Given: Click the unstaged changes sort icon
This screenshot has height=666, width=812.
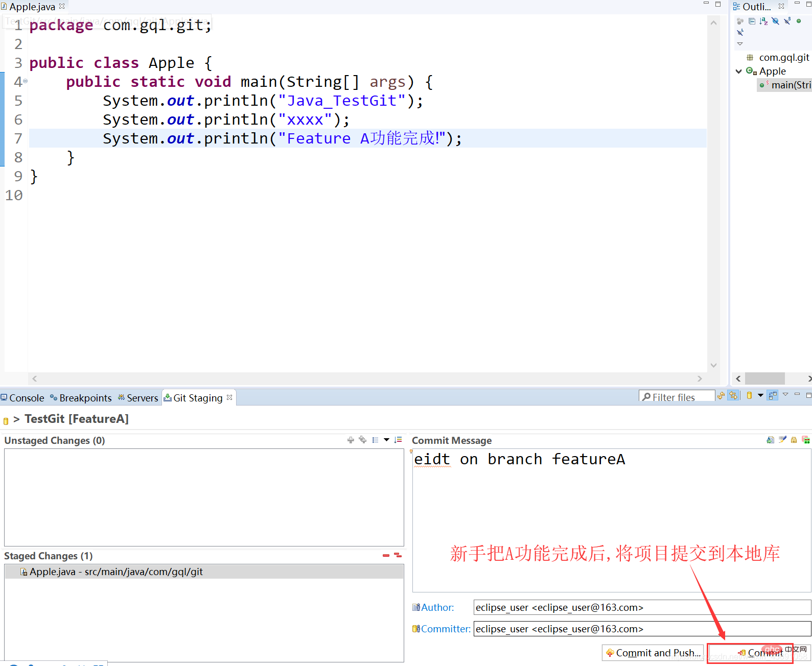Looking at the screenshot, I should point(398,440).
